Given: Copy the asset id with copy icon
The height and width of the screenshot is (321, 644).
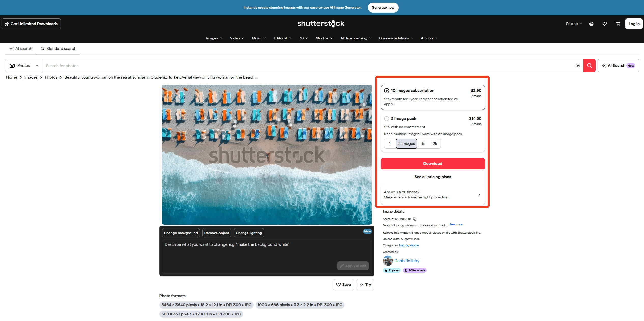Looking at the screenshot, I should pos(415,219).
